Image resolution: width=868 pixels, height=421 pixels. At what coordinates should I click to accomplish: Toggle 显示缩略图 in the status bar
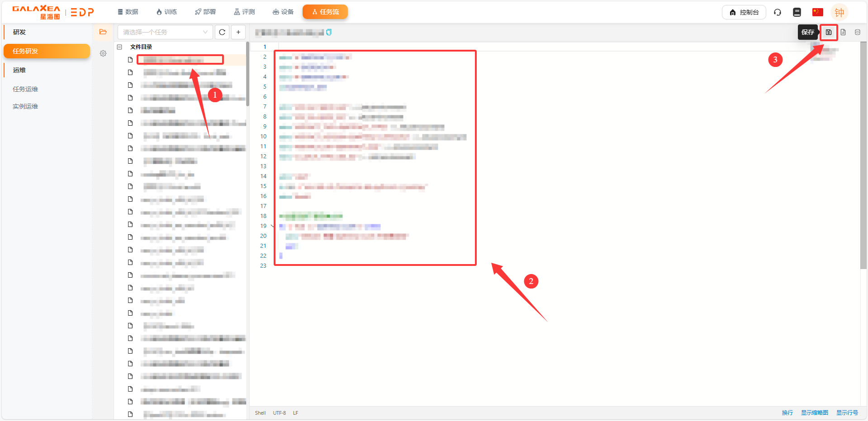pyautogui.click(x=814, y=412)
